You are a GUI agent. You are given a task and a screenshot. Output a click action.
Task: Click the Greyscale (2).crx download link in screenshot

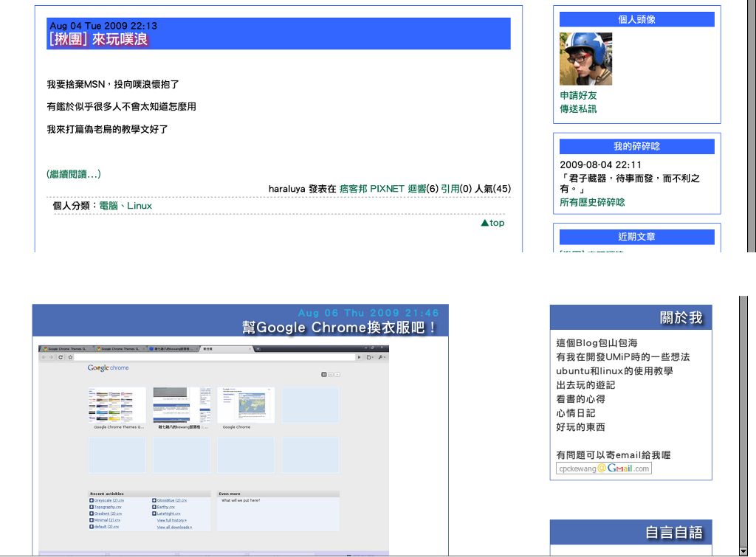click(109, 500)
